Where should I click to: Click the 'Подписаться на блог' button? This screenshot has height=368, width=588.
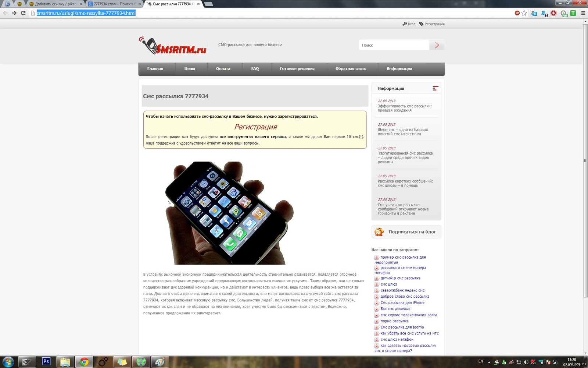pos(406,232)
